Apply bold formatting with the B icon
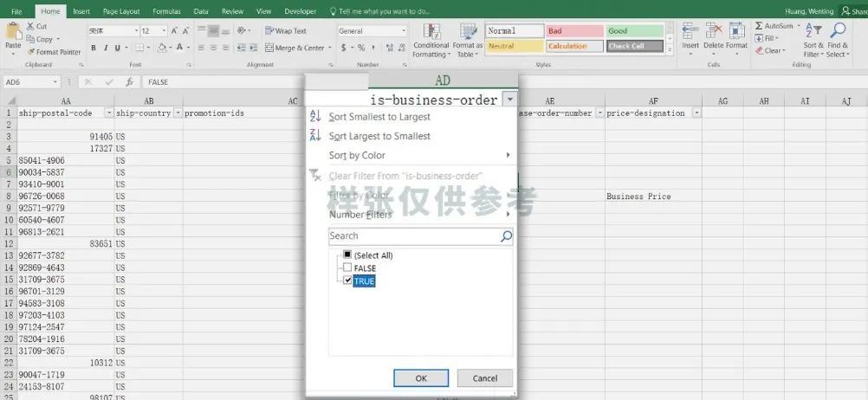 point(94,48)
